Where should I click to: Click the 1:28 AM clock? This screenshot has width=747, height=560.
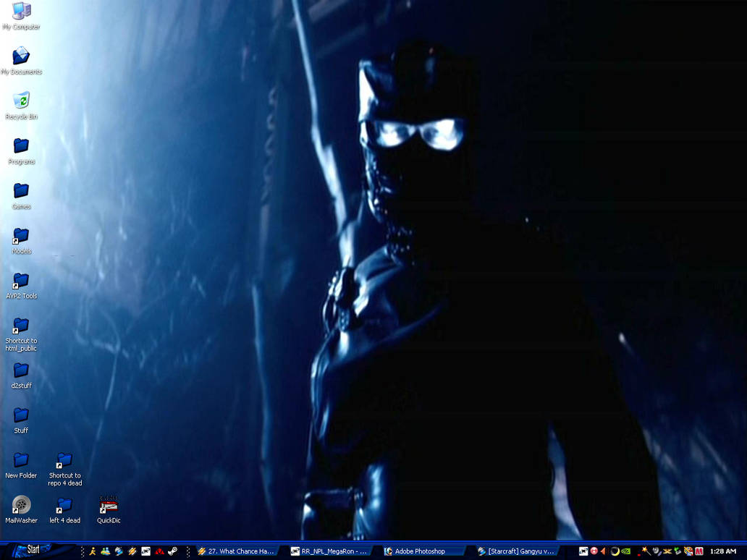[x=722, y=551]
